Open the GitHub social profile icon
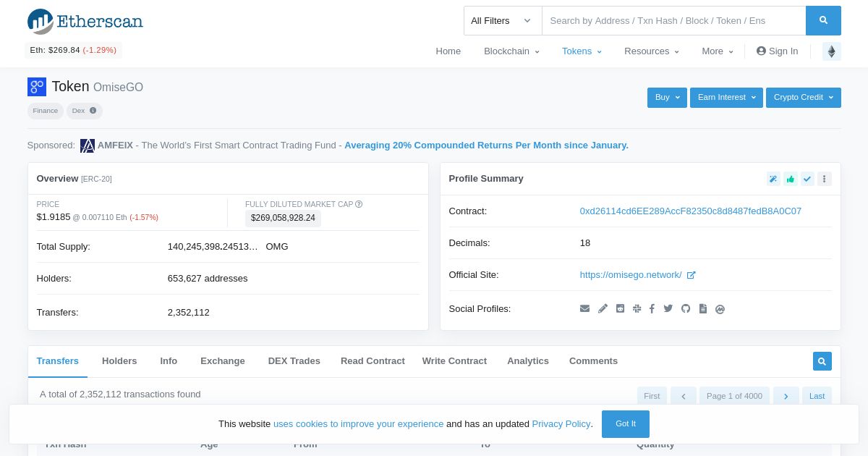The width and height of the screenshot is (868, 456). 686,309
